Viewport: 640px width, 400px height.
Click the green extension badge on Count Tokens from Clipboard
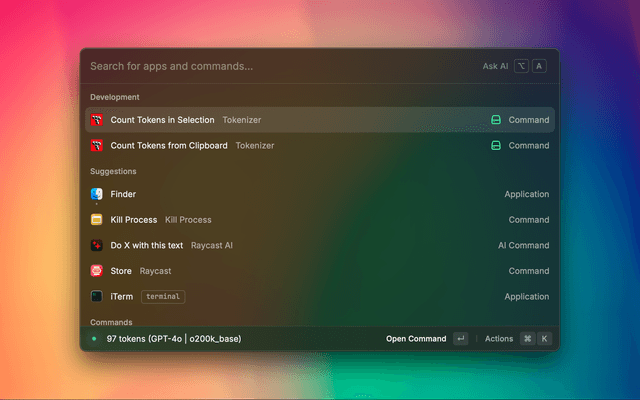495,146
